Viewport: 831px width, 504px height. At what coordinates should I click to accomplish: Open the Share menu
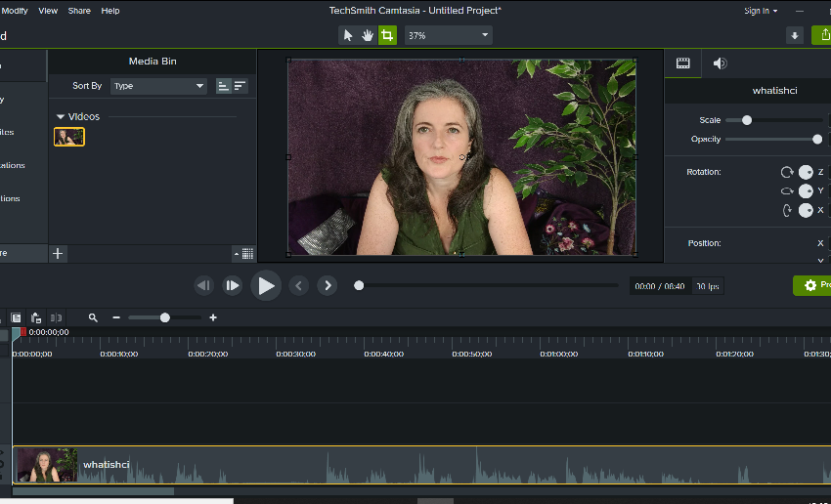point(79,11)
